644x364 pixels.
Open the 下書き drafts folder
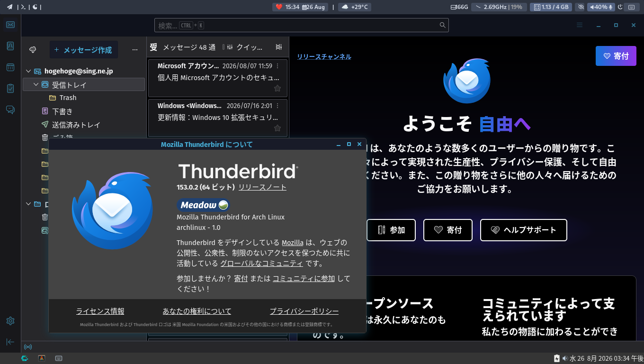click(63, 111)
